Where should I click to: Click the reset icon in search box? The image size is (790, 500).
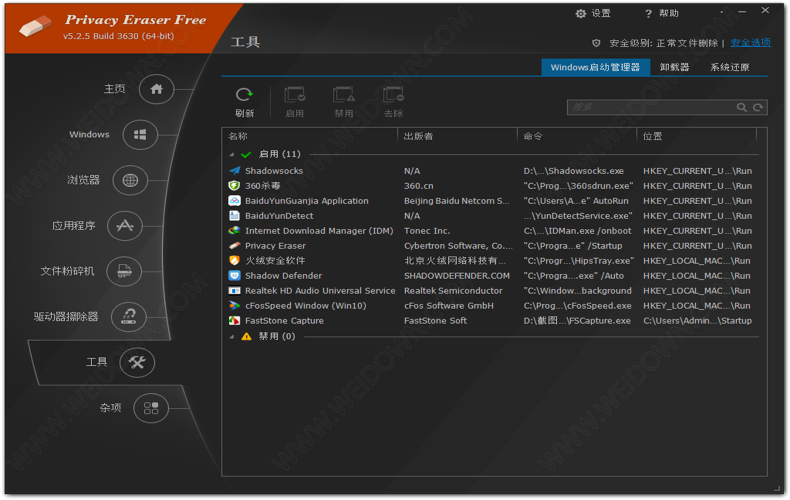click(758, 107)
